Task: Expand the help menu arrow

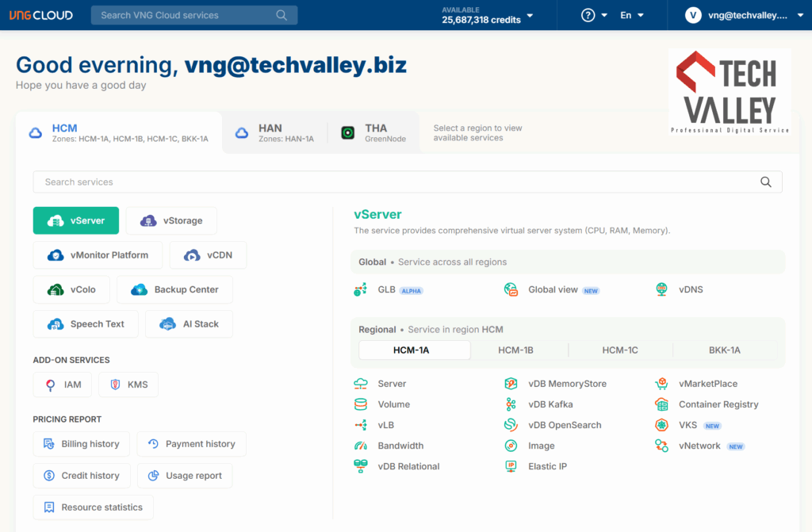Action: tap(604, 16)
